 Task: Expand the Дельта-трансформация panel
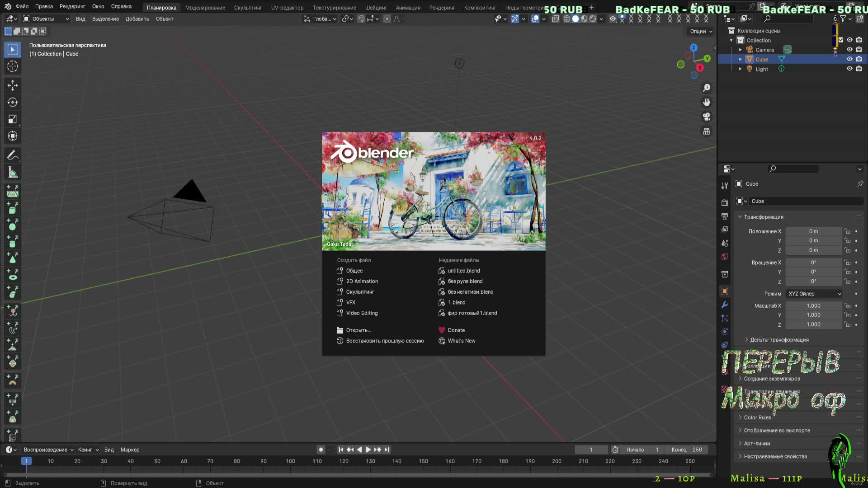pos(779,340)
